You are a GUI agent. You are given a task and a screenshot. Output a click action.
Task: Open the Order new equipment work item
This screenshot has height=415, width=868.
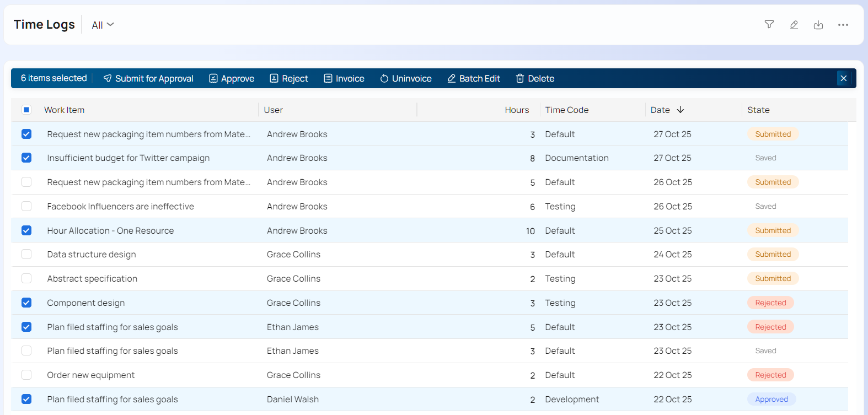point(91,375)
